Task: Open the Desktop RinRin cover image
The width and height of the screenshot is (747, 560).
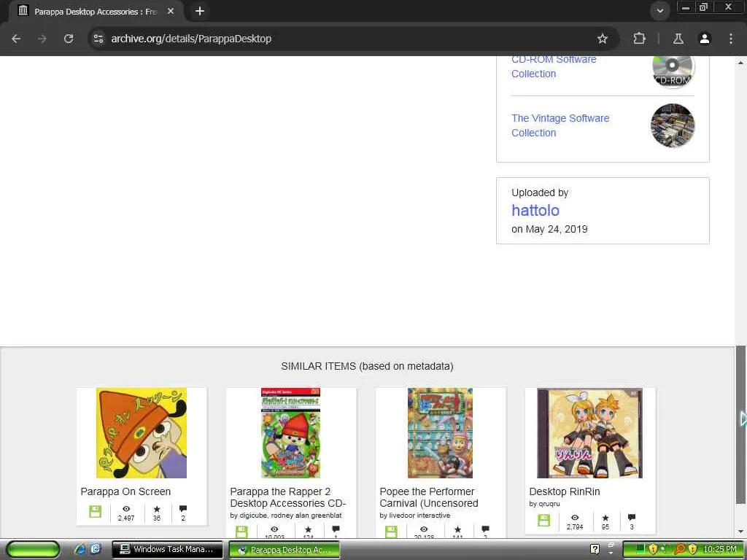Action: (589, 433)
